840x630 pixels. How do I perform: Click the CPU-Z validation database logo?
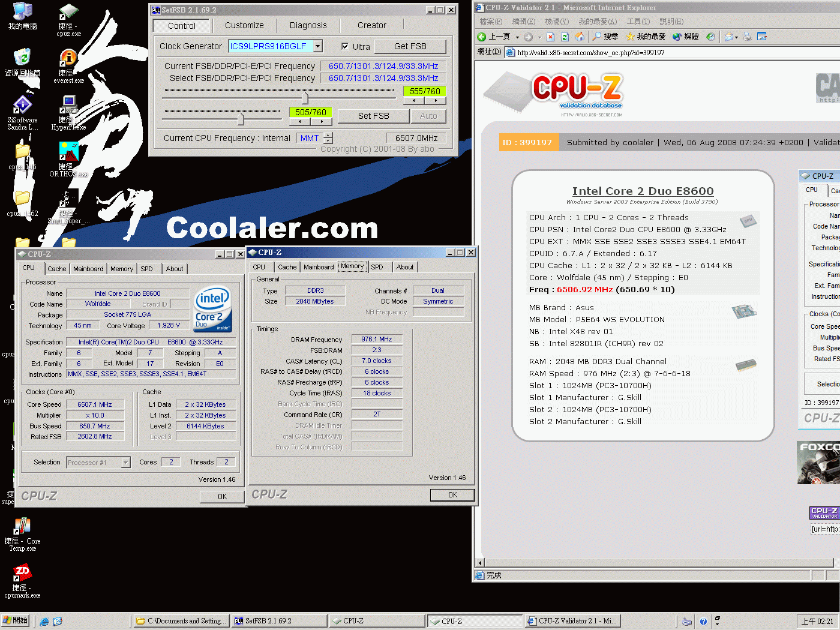coord(554,95)
